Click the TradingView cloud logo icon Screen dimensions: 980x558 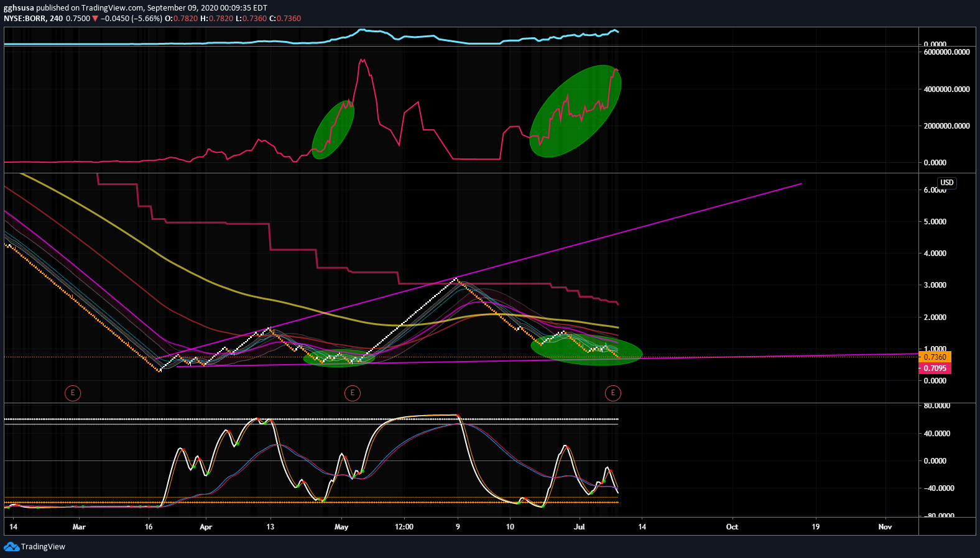(x=11, y=546)
